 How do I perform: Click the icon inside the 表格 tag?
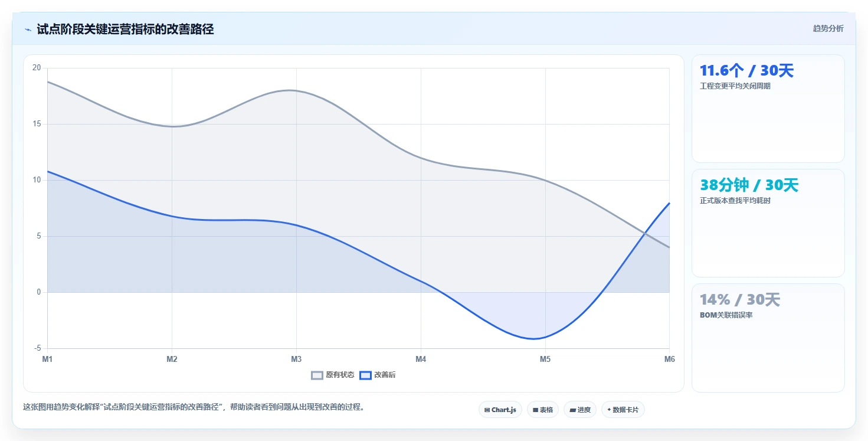[535, 410]
